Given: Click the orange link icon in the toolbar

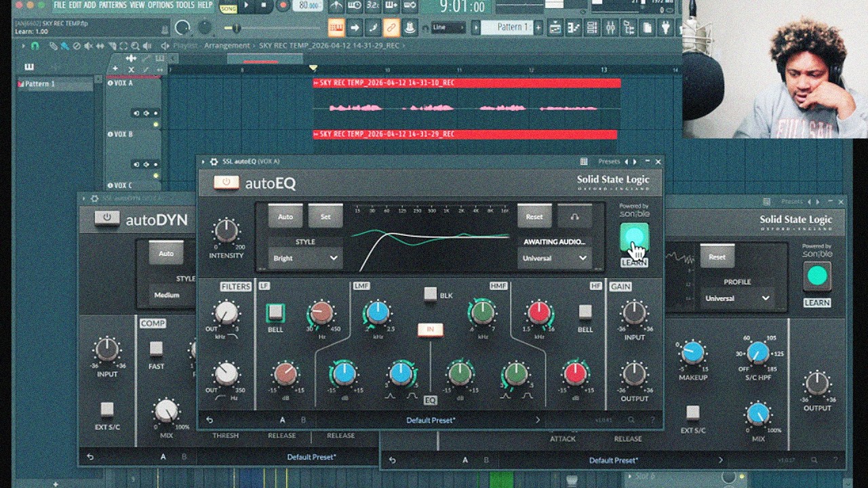Looking at the screenshot, I should pos(391,28).
